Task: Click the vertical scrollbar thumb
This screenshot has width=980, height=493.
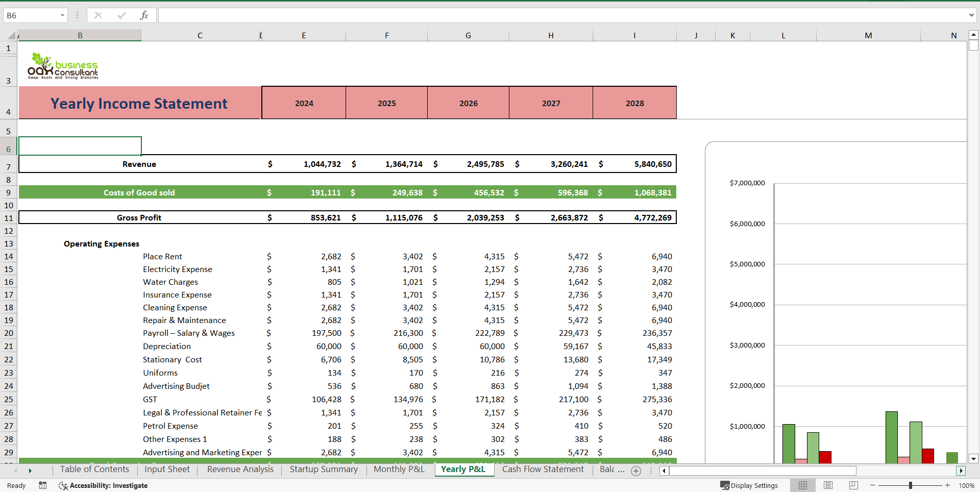Action: (973, 45)
